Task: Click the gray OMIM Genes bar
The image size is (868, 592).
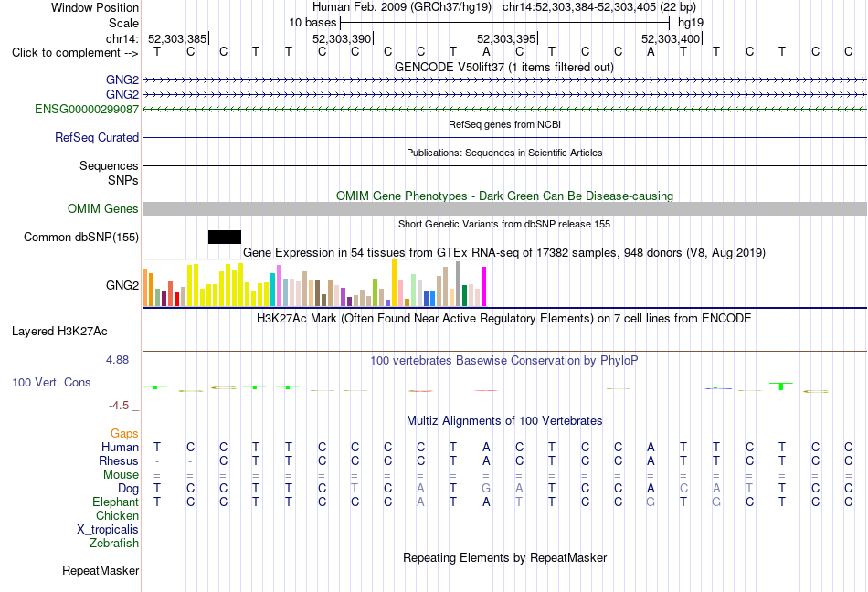Action: click(504, 208)
